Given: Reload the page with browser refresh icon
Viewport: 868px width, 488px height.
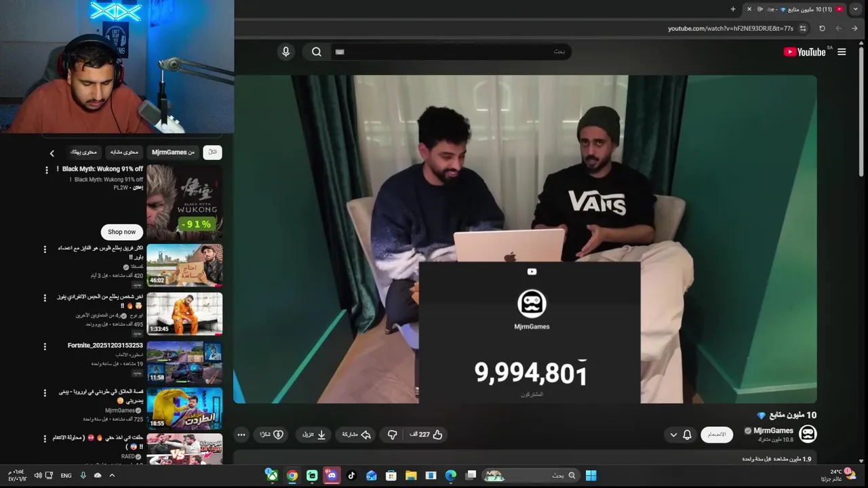Looking at the screenshot, I should pos(822,28).
